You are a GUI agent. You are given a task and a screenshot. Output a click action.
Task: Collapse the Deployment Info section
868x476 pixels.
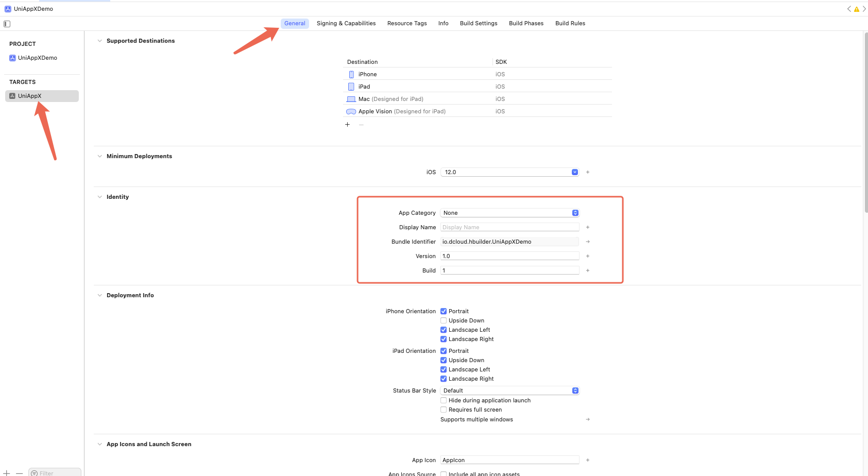pyautogui.click(x=99, y=295)
